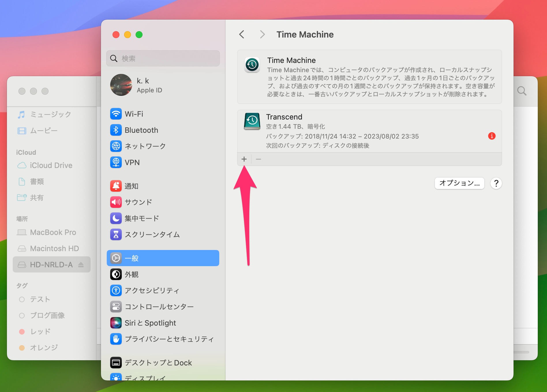Click the Transcend backup disk icon
The image size is (547, 392).
[252, 122]
